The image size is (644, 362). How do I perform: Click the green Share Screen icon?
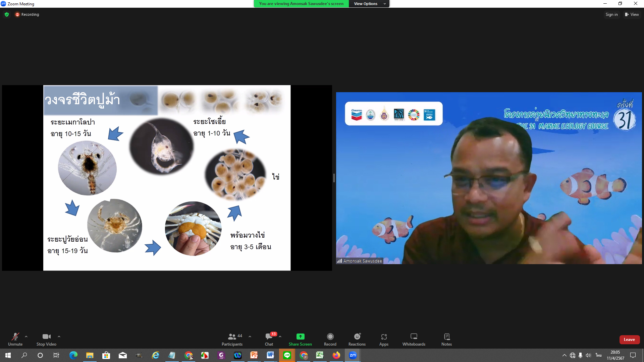(300, 337)
